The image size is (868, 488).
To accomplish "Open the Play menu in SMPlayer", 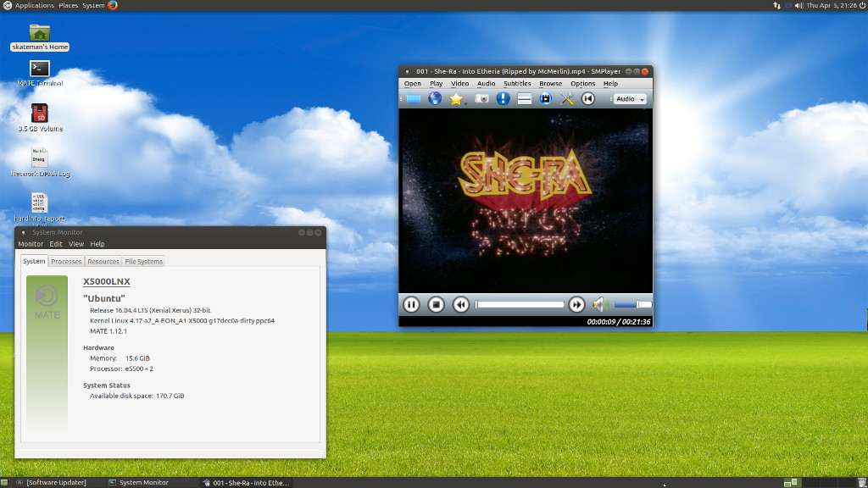I will click(x=437, y=84).
